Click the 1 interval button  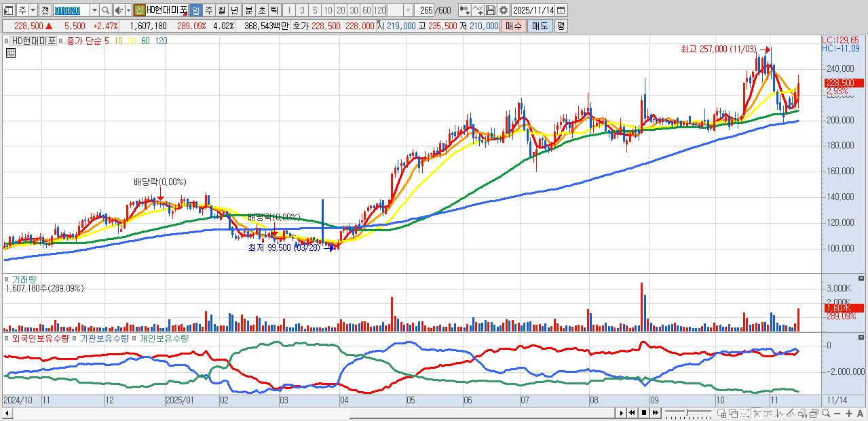pyautogui.click(x=288, y=10)
